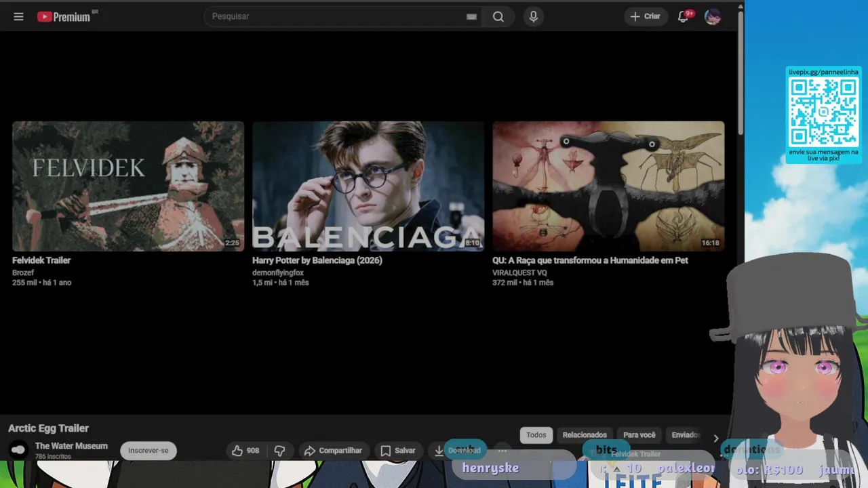Select the Enviados filter chip
Image resolution: width=868 pixels, height=488 pixels.
pos(686,435)
